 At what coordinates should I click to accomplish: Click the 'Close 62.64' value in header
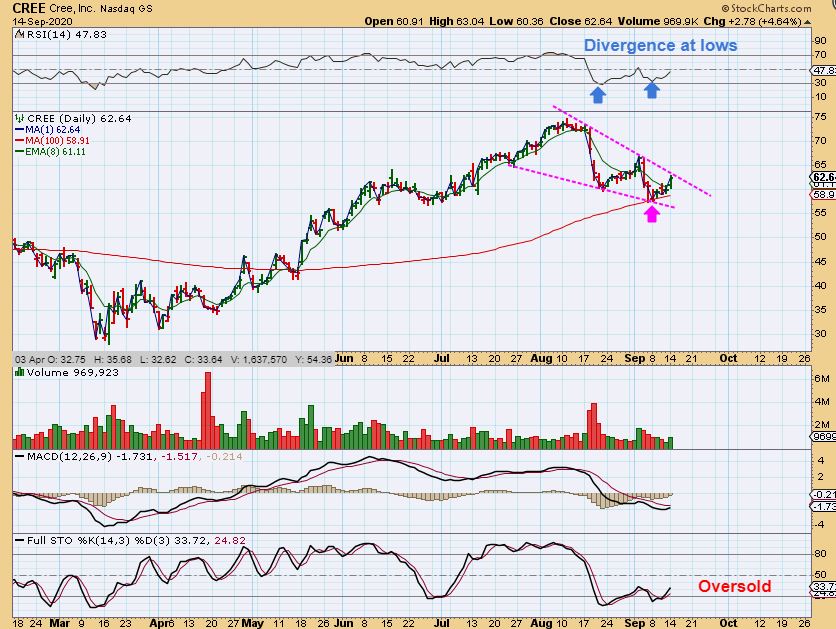pos(581,21)
